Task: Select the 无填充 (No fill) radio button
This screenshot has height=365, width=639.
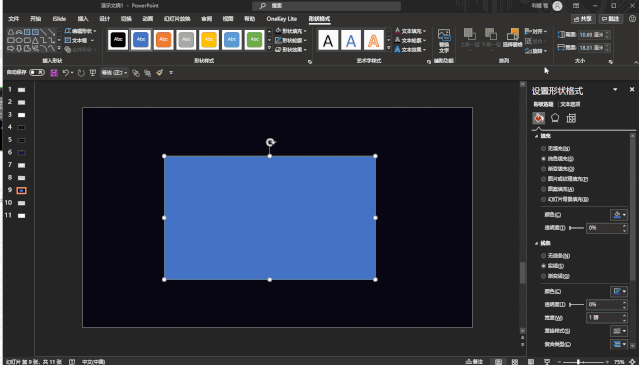Action: [543, 149]
